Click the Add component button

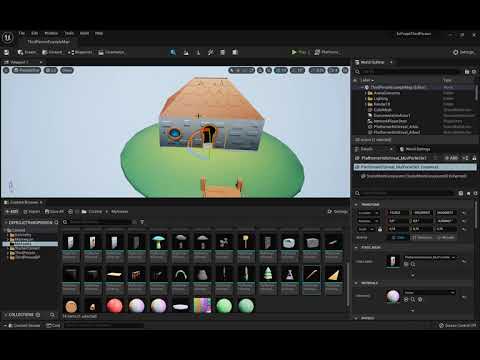pos(452,158)
